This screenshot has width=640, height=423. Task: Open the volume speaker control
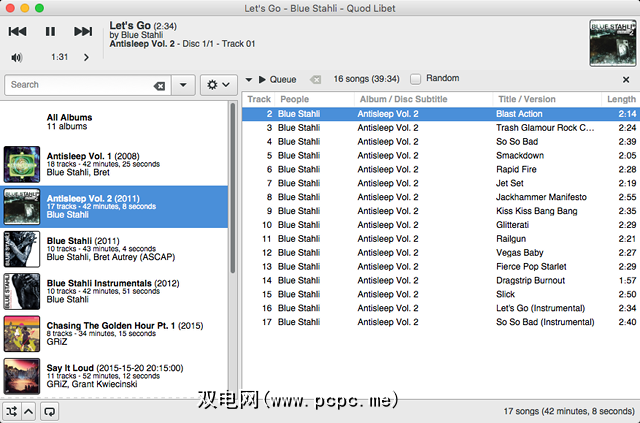16,58
